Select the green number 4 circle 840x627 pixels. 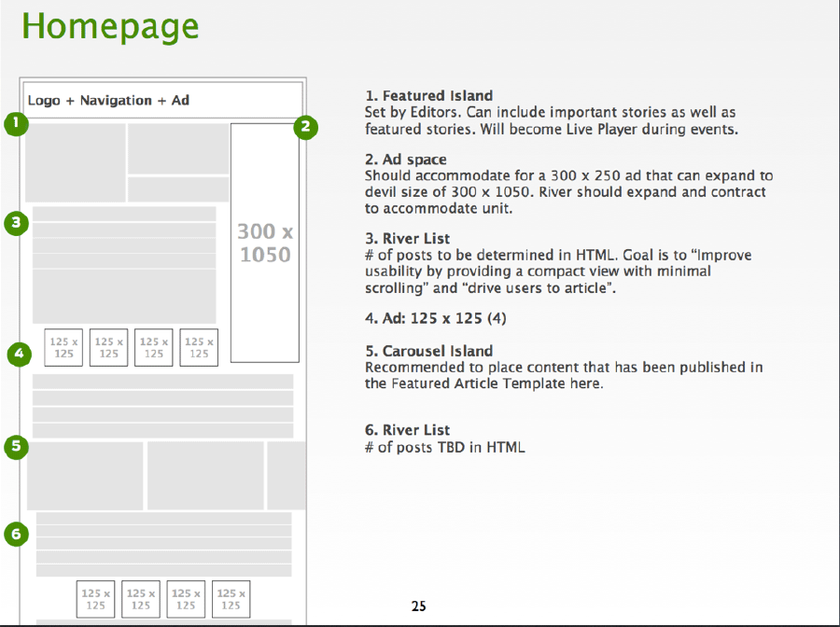pyautogui.click(x=21, y=354)
